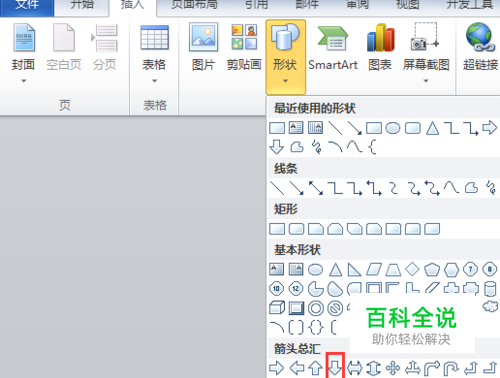Choose the dodecagon shape labeled 12
Viewport: 500px width, 378px height.
[296, 289]
